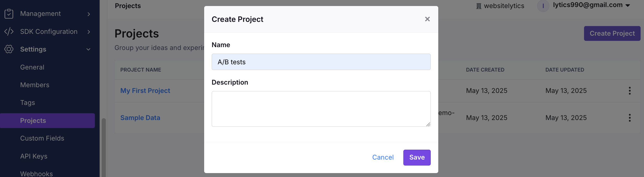Click the SDK Configuration code icon
The width and height of the screenshot is (644, 177).
click(9, 31)
